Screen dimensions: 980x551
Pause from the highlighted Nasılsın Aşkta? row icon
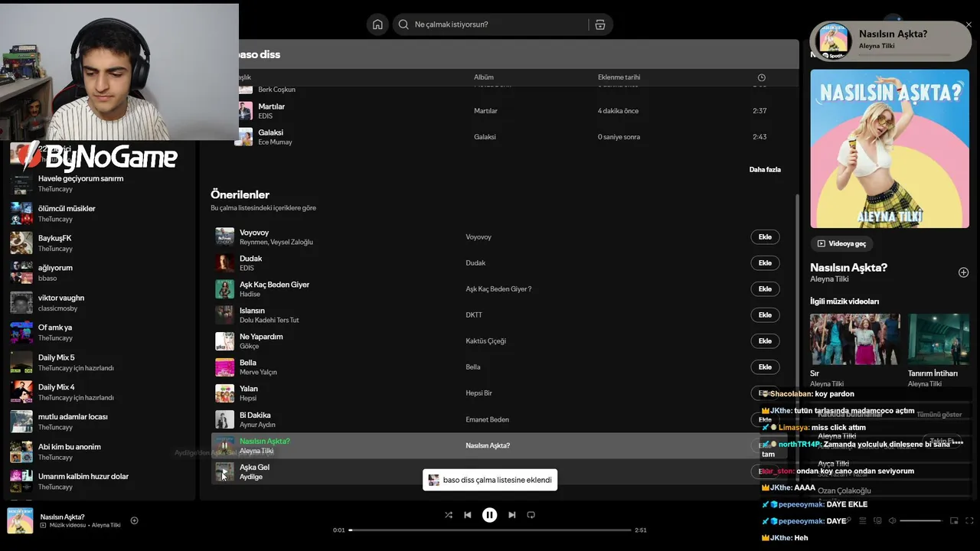pyautogui.click(x=224, y=445)
